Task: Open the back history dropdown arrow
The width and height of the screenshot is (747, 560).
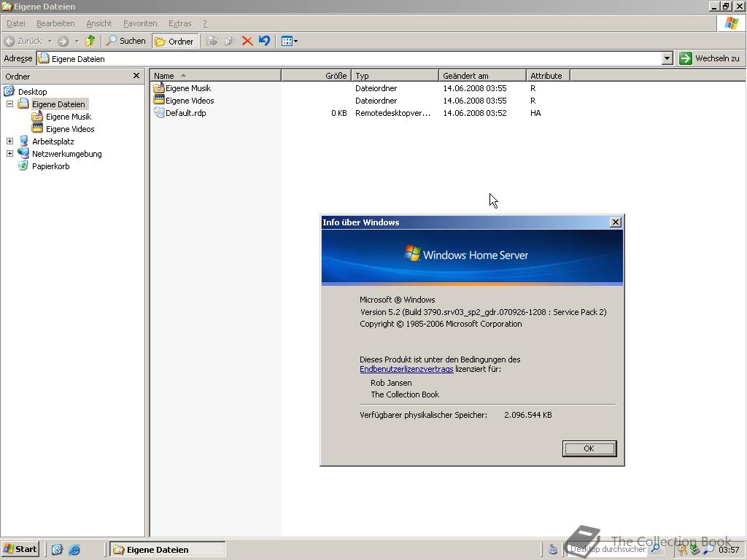Action: tap(50, 42)
